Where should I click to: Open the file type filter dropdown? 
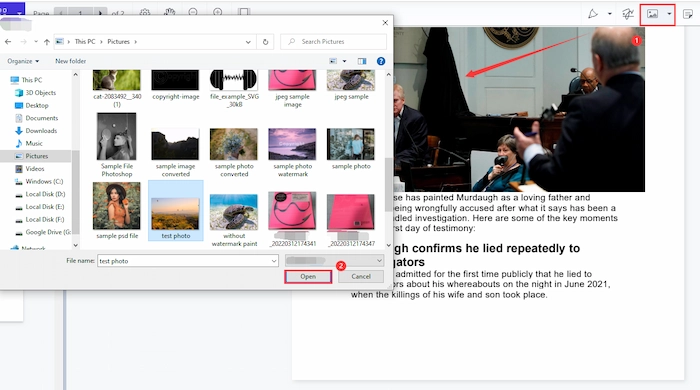tap(334, 261)
